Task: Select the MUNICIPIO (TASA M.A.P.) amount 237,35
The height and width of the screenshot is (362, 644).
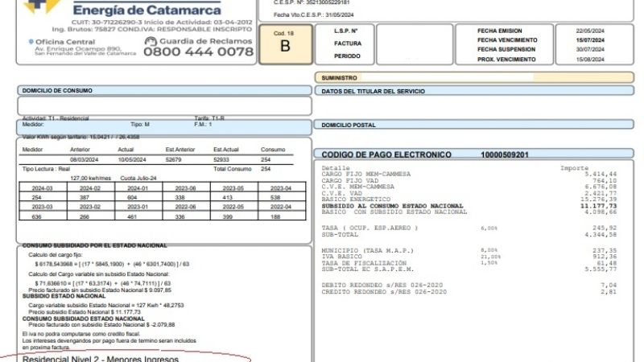Action: (x=605, y=251)
